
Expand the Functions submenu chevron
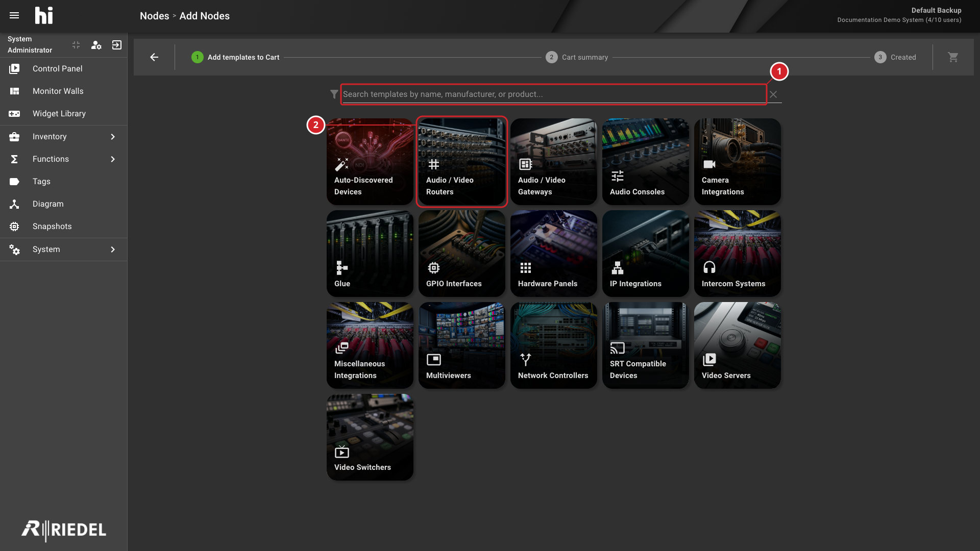[113, 159]
